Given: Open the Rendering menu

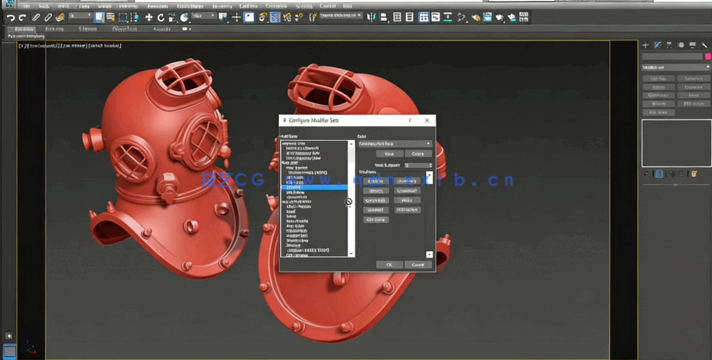Looking at the screenshot, I should (x=222, y=6).
